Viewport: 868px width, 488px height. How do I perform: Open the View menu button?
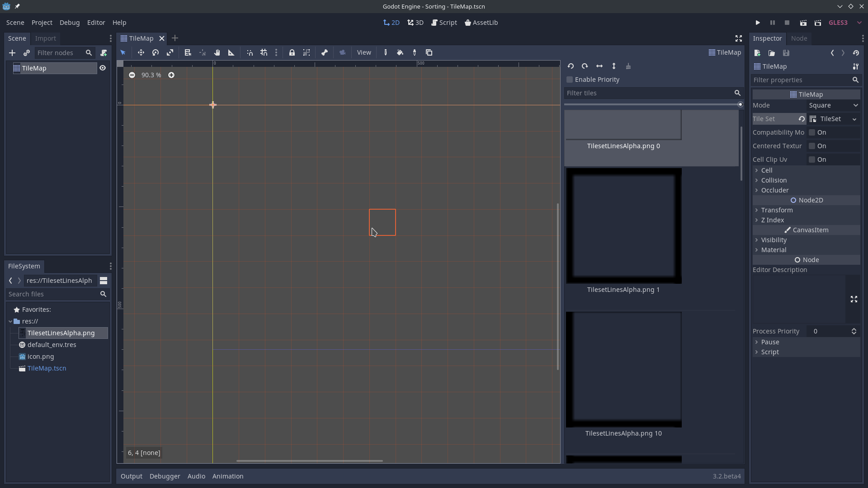364,52
